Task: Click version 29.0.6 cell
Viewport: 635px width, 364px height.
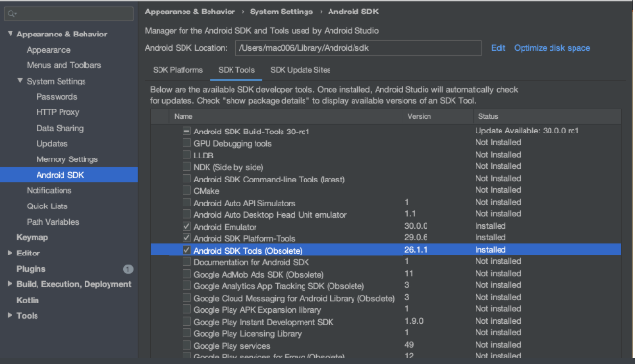Action: coord(416,237)
